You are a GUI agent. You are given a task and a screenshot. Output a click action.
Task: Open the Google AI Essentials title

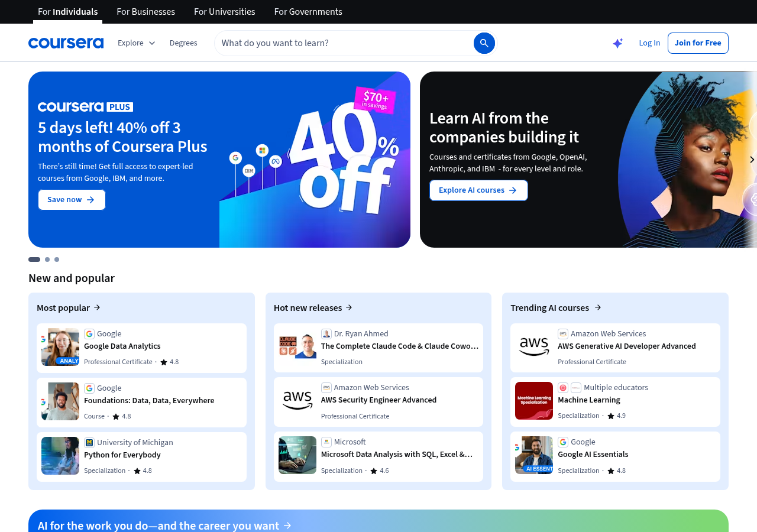593,455
